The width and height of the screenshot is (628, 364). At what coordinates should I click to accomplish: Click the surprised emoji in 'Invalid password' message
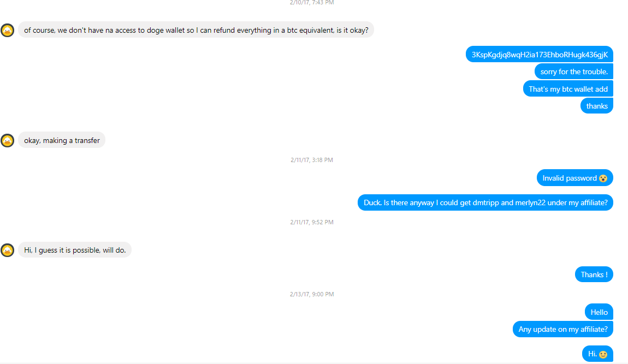[x=603, y=178]
